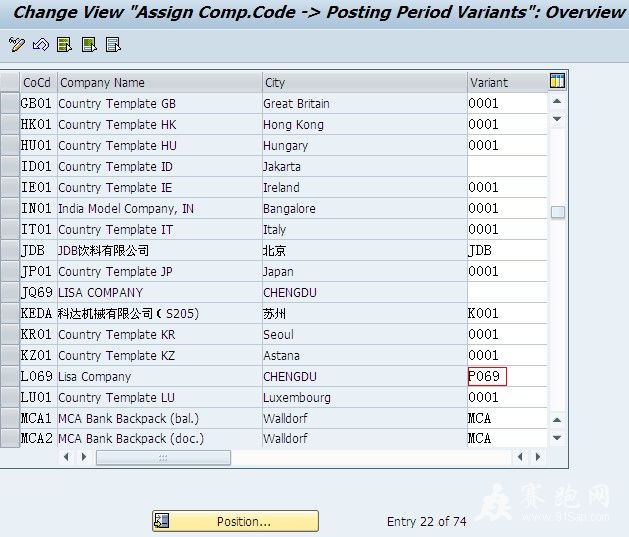Click the select all entries icon
Image resolution: width=629 pixels, height=537 pixels.
tap(65, 45)
